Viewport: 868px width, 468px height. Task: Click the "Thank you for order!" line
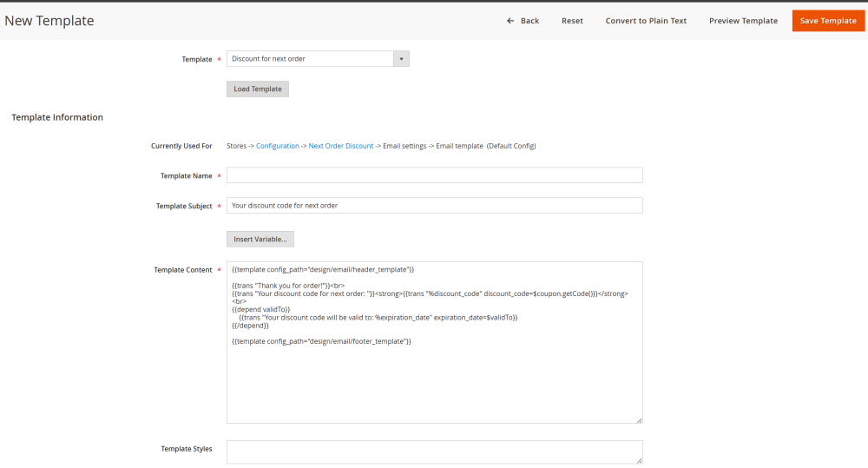(288, 286)
